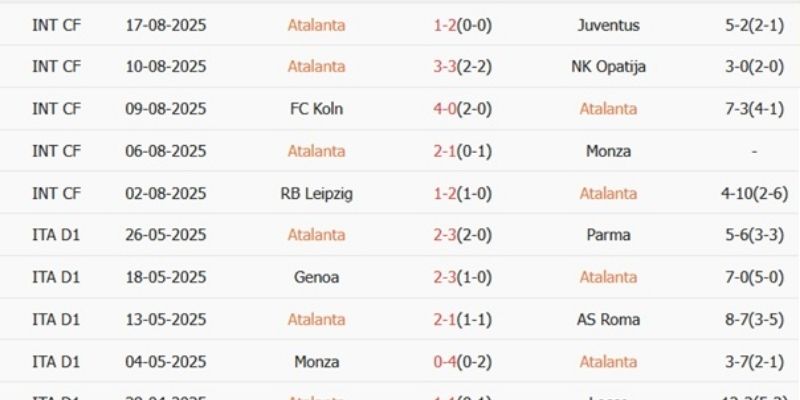Click the 7-0(5-0) value in Genoa row
Viewport: 800px width, 400px height.
click(x=753, y=277)
